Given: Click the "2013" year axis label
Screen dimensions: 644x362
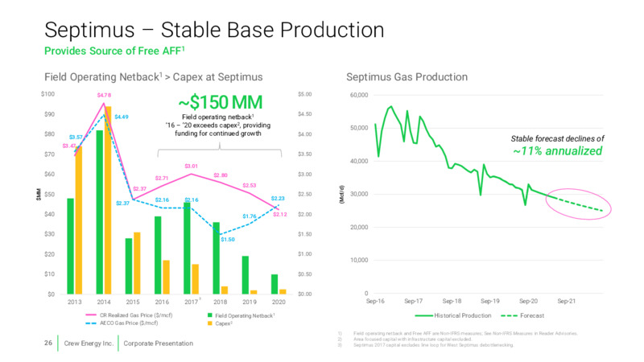Looking at the screenshot, I should [x=74, y=302].
